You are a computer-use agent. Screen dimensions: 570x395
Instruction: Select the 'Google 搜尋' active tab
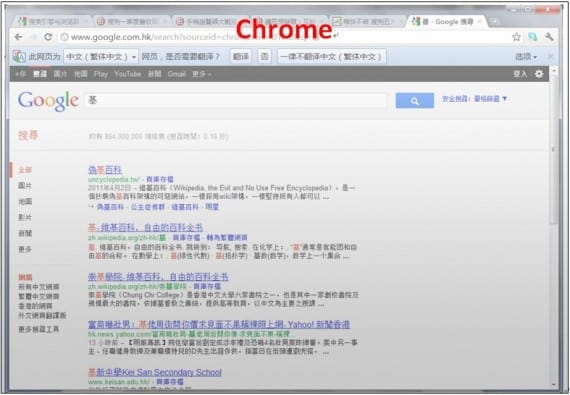point(446,22)
